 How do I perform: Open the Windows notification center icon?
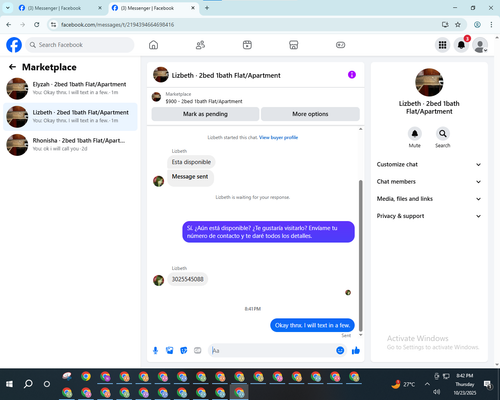click(x=488, y=384)
